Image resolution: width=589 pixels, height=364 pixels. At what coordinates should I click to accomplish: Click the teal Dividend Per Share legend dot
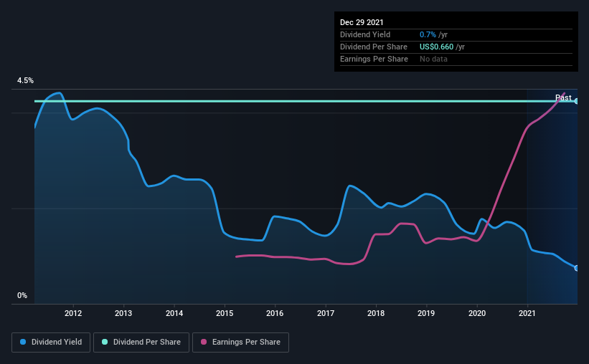click(x=105, y=342)
